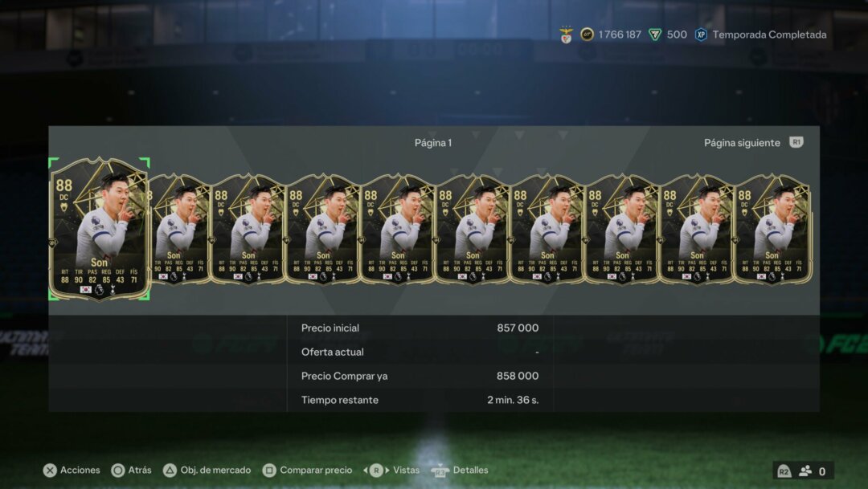Image resolution: width=868 pixels, height=489 pixels.
Task: Click the R2 button icon at bottom right
Action: pyautogui.click(x=784, y=471)
